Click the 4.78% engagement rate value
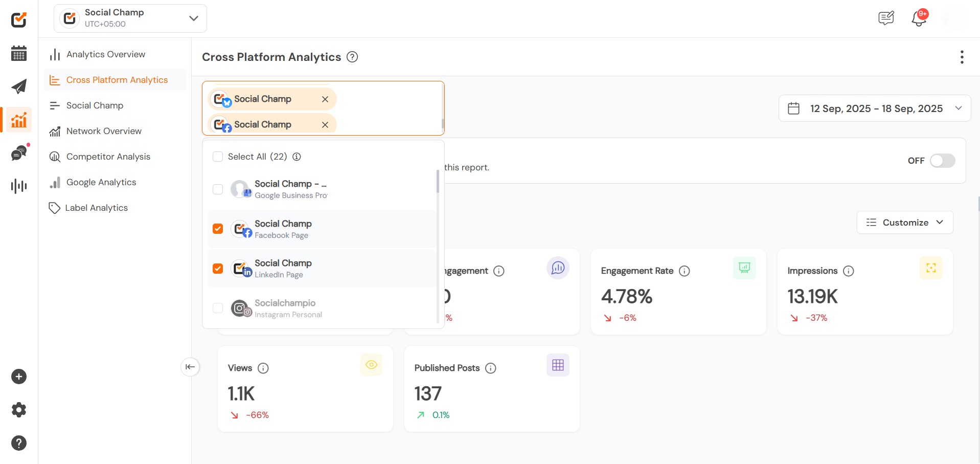Screen dimensions: 980x464 (x=627, y=297)
